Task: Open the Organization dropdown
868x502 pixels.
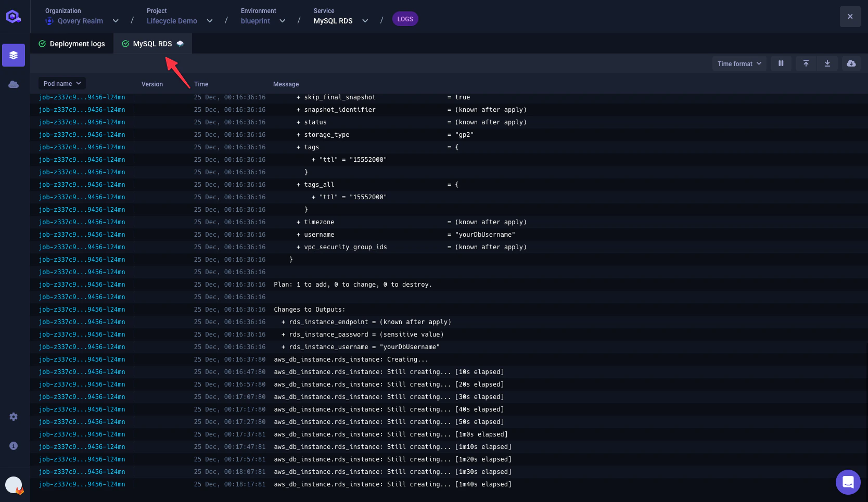Action: pos(116,21)
